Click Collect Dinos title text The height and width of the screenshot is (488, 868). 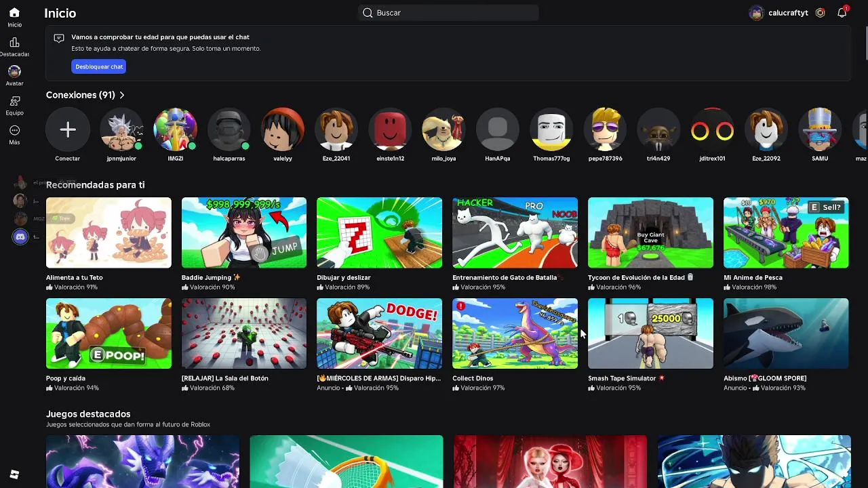tap(473, 378)
